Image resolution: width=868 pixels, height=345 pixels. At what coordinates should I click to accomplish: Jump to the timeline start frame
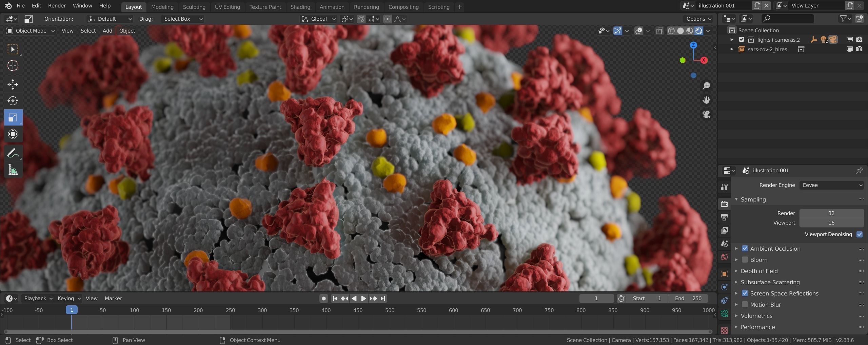click(x=335, y=299)
